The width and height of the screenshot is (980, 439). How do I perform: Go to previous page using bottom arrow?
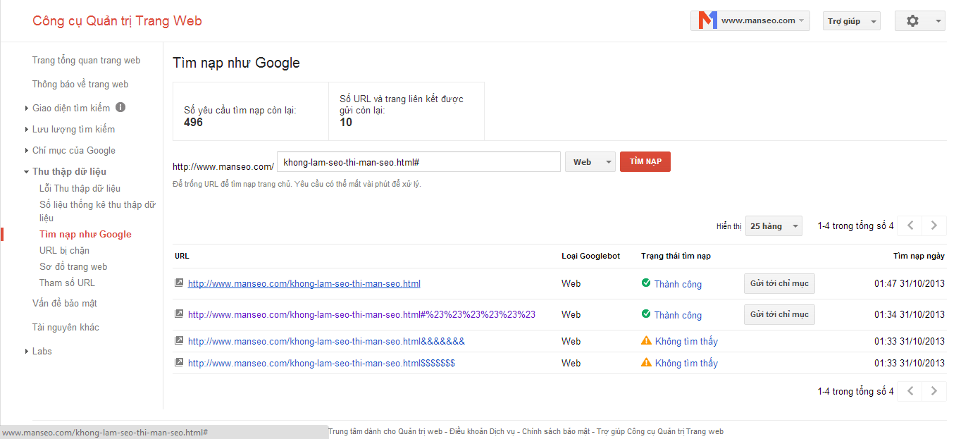click(911, 391)
